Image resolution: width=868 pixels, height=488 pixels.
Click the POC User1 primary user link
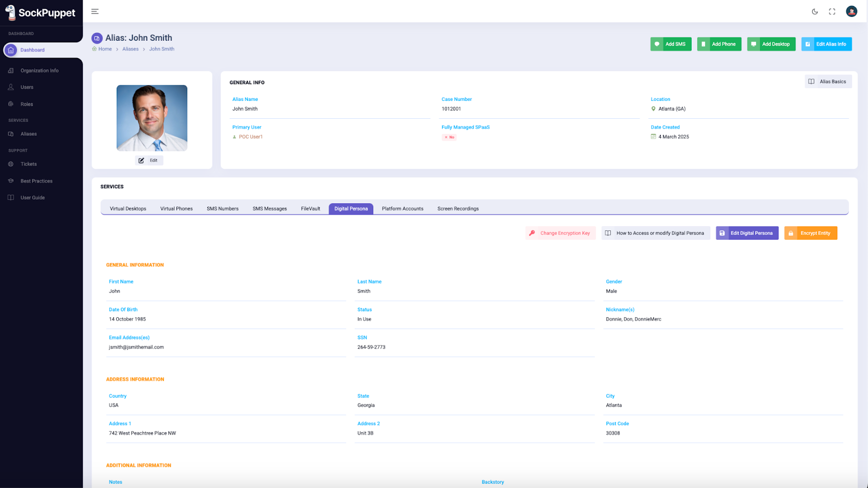tap(251, 137)
